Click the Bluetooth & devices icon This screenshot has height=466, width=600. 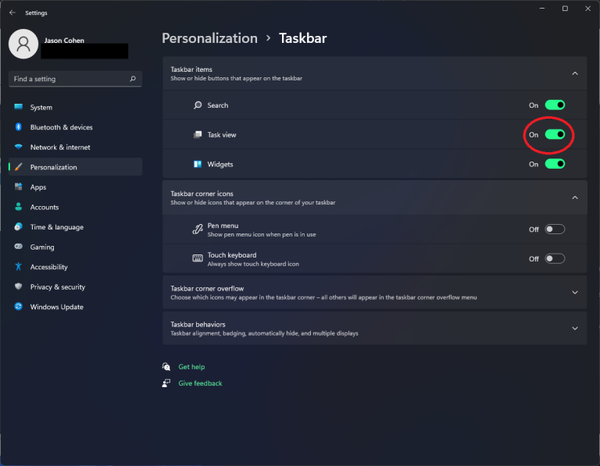tap(18, 127)
